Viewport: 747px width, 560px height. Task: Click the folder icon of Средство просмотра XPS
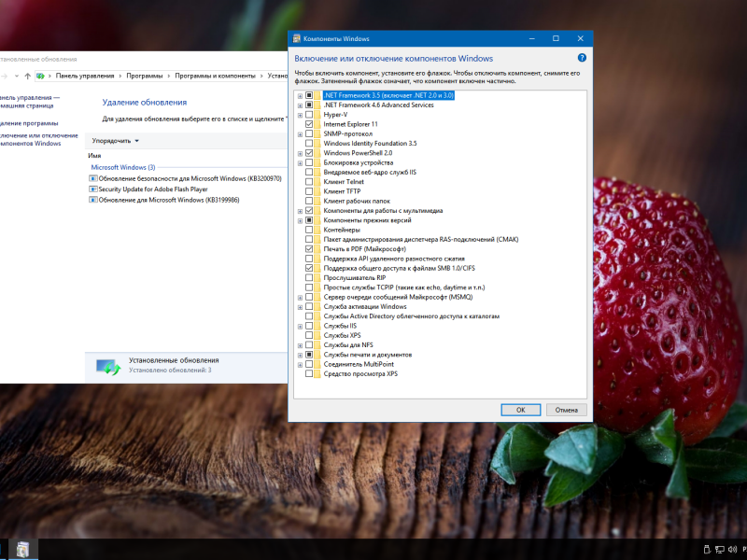[317, 374]
